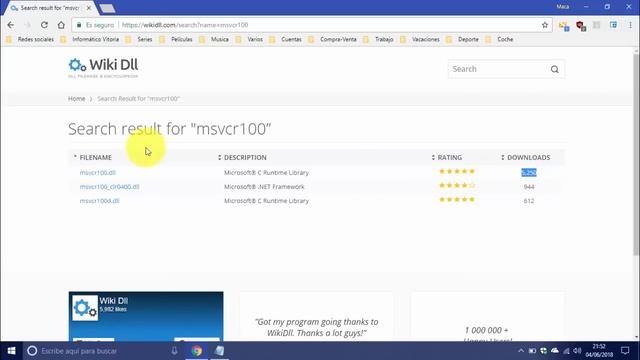Open msvcr100d.dll file link
The width and height of the screenshot is (640, 360).
[x=100, y=201]
